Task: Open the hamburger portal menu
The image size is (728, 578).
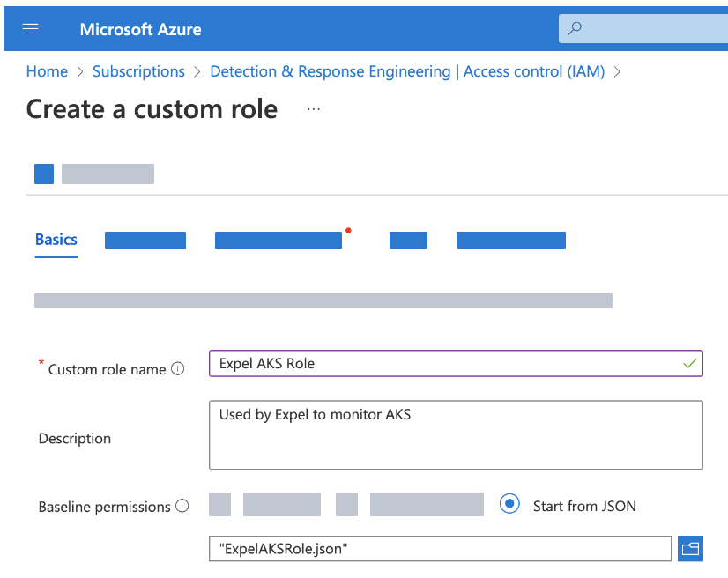Action: (31, 29)
